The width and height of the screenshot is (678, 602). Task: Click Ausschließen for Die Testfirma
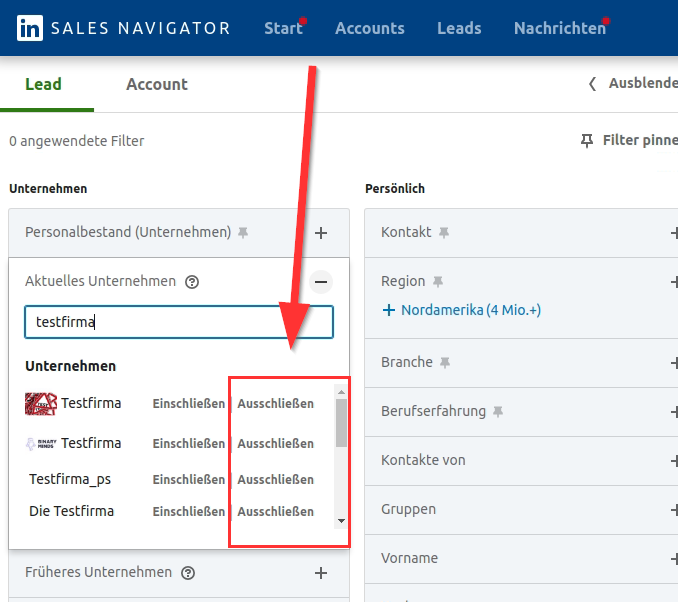pyautogui.click(x=275, y=512)
